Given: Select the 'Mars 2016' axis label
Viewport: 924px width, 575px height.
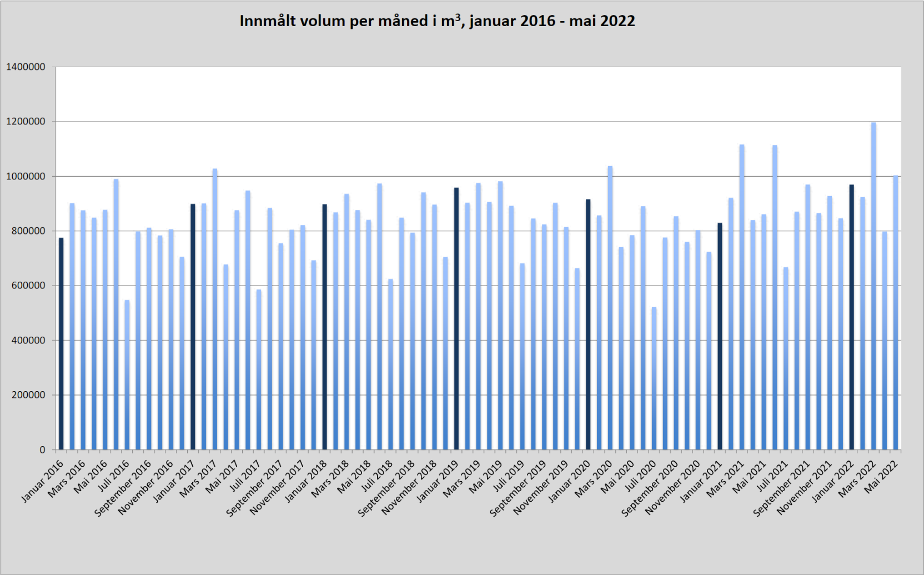Looking at the screenshot, I should click(x=67, y=479).
